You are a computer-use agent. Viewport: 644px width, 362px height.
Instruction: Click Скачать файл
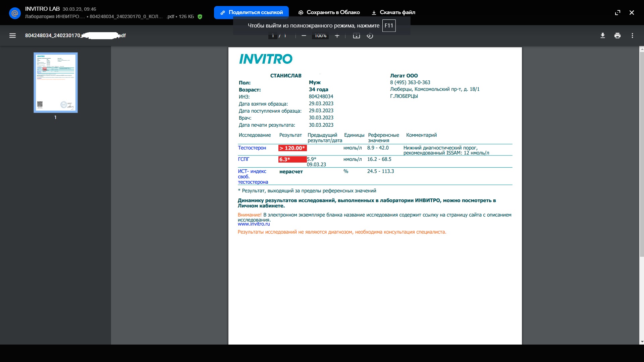pyautogui.click(x=393, y=12)
